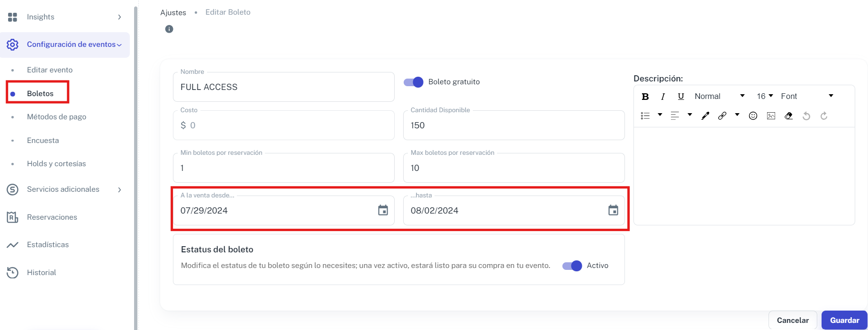Select Métodos de pago in the sidebar
The height and width of the screenshot is (330, 868).
pos(56,117)
